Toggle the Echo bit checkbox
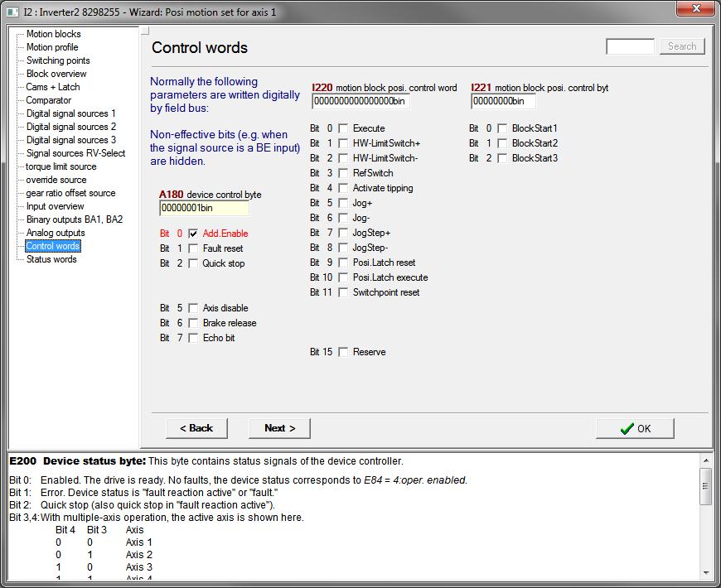 click(193, 338)
